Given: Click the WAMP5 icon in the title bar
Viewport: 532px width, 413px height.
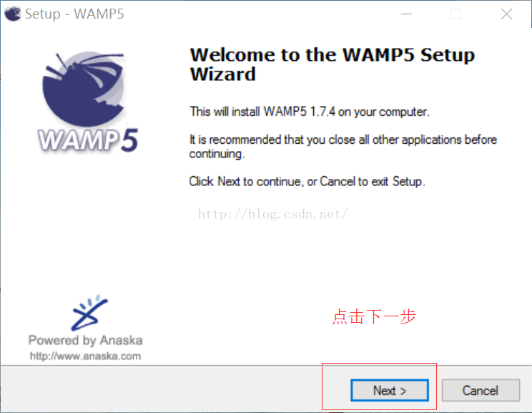Looking at the screenshot, I should click(x=13, y=14).
